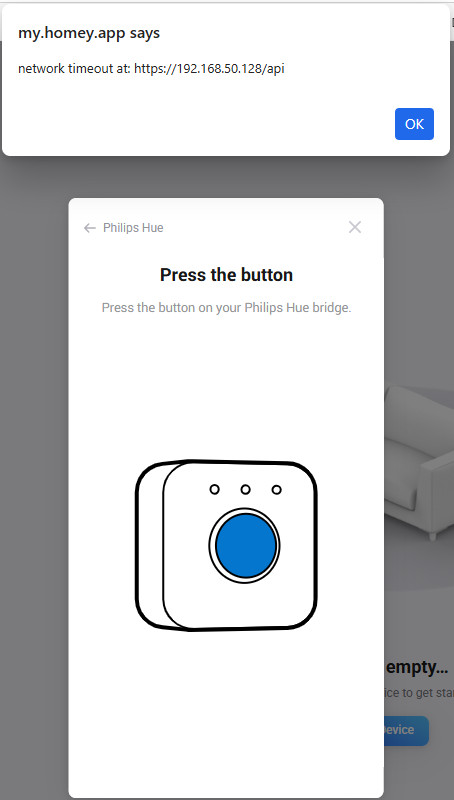The width and height of the screenshot is (454, 800).
Task: Click the network timeout error message
Action: click(151, 69)
